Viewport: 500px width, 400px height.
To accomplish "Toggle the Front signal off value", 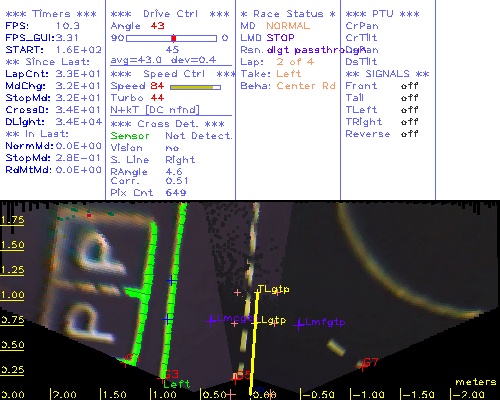I will pos(409,86).
